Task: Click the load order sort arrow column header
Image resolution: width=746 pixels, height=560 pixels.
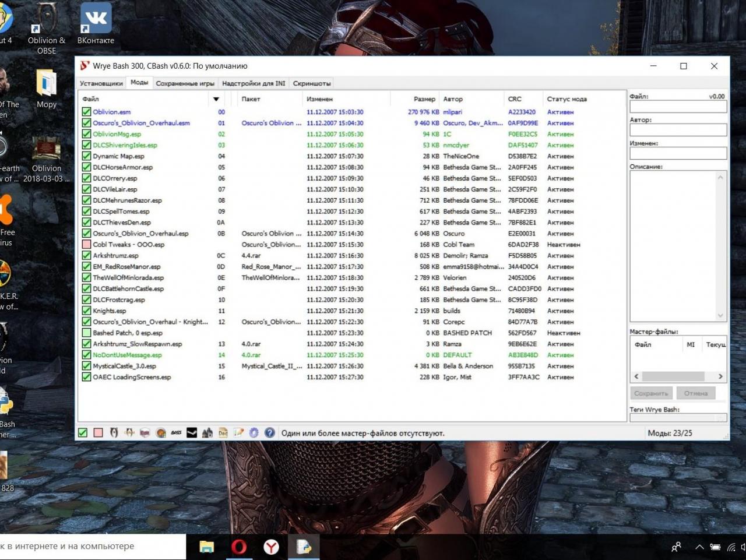Action: [x=216, y=99]
